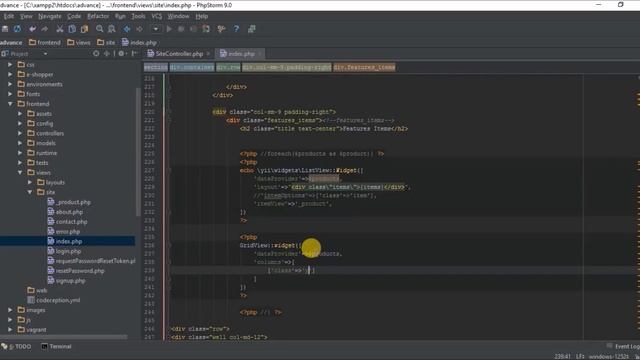Expand the e-shopper folder
640x360 pixels.
tap(10, 74)
